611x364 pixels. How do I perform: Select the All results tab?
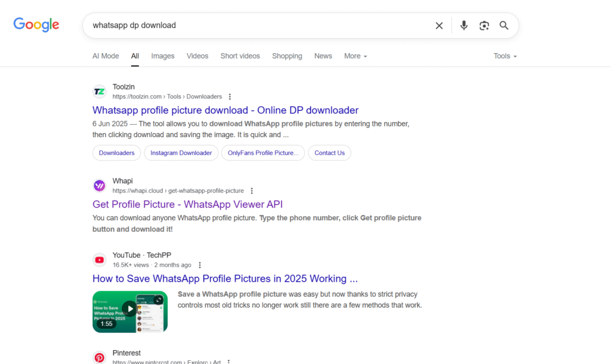coord(135,56)
